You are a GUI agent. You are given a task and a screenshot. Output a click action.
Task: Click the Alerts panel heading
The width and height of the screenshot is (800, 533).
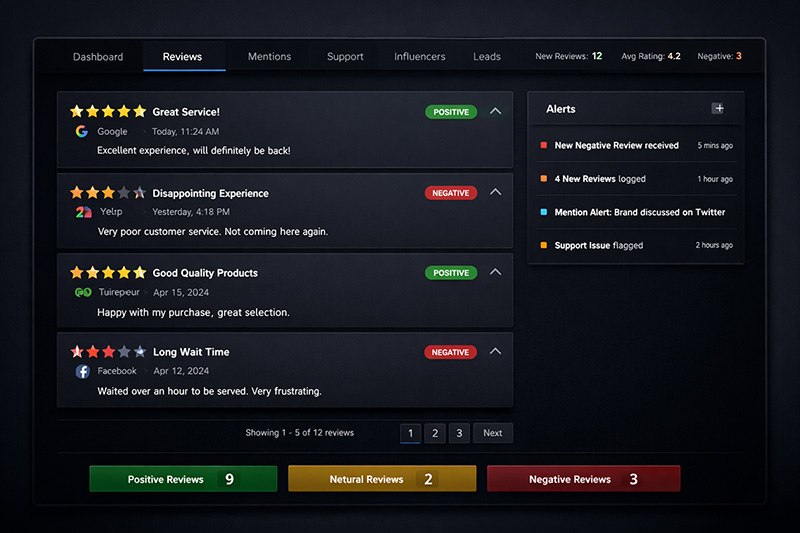pyautogui.click(x=561, y=109)
